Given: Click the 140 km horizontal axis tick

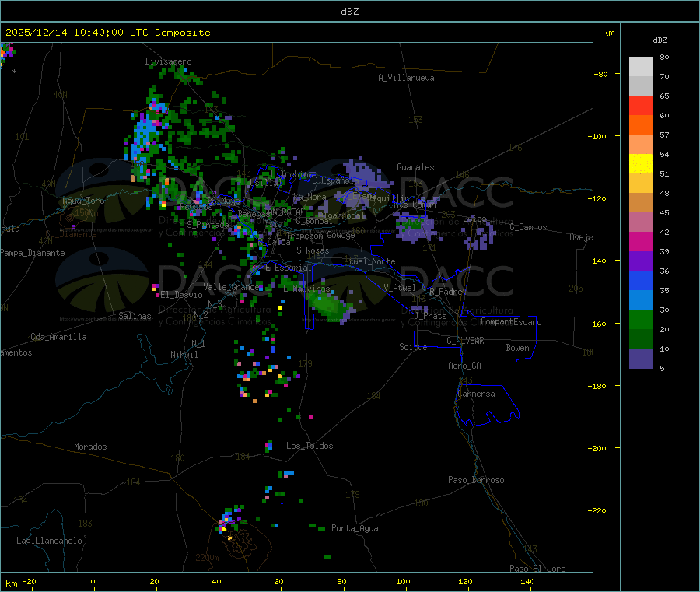Looking at the screenshot, I should [527, 581].
